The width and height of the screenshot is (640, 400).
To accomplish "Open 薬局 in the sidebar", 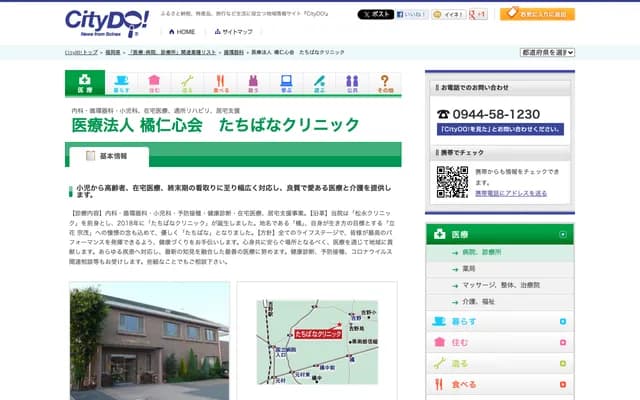I will (x=469, y=269).
